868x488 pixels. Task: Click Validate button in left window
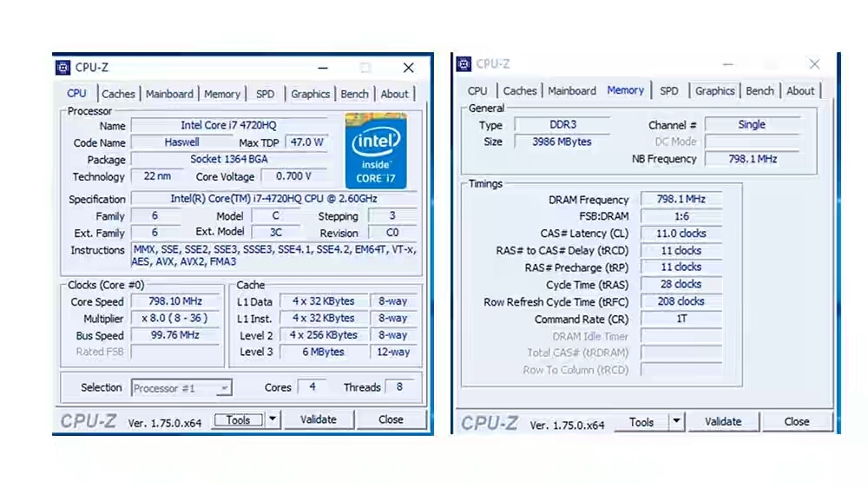tap(319, 420)
